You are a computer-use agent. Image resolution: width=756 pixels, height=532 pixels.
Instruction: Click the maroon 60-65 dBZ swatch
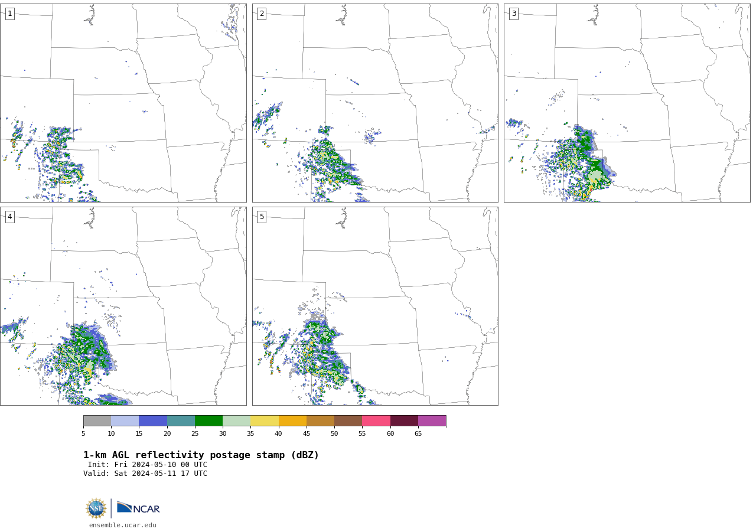[x=404, y=421]
